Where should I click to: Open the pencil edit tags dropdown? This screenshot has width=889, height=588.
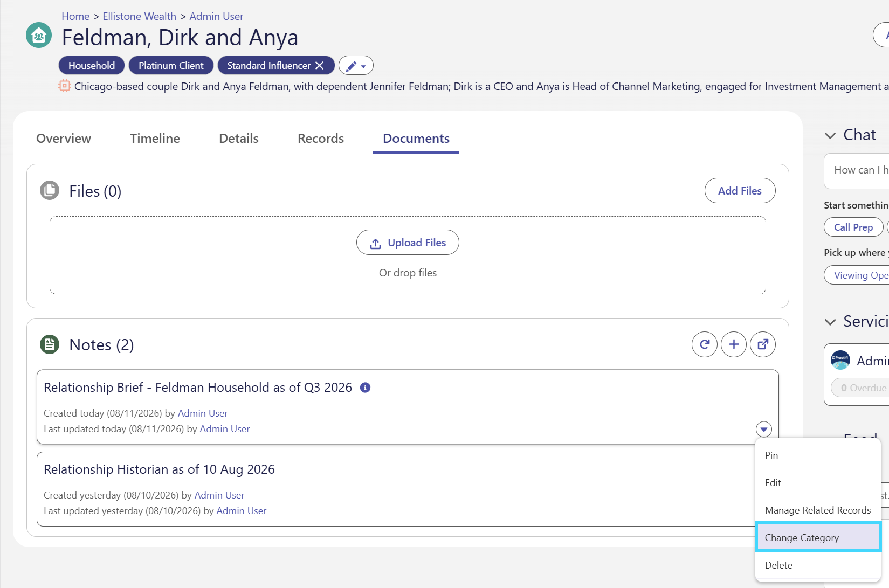(x=356, y=66)
